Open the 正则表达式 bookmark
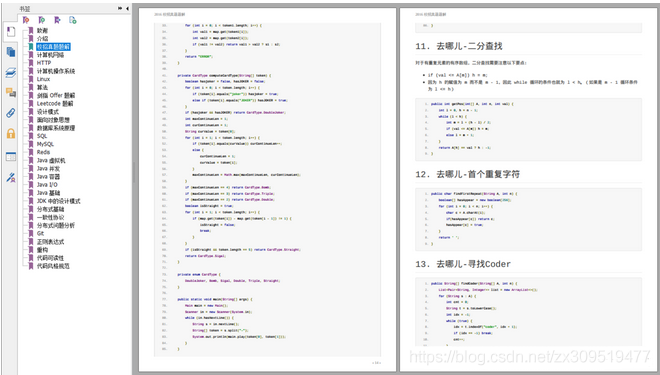This screenshot has height=375, width=660. tap(50, 242)
